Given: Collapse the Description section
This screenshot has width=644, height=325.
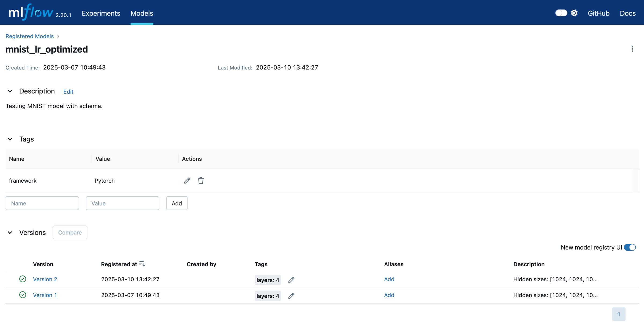Looking at the screenshot, I should coord(10,91).
